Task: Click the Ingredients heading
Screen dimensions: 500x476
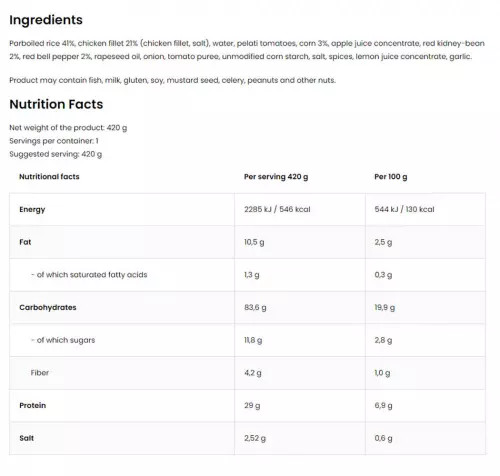Action: (x=46, y=20)
